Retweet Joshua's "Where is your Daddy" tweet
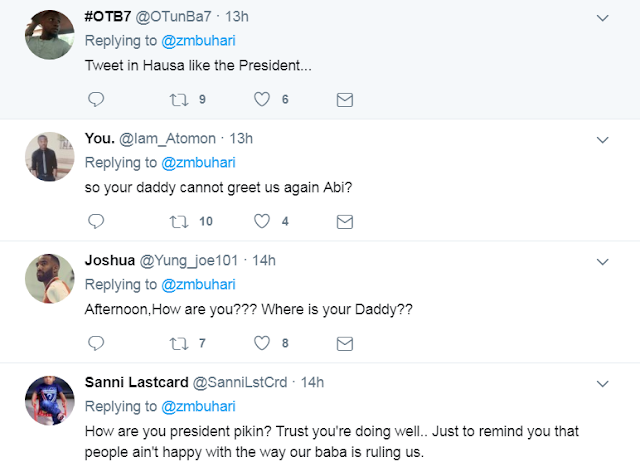 point(181,343)
